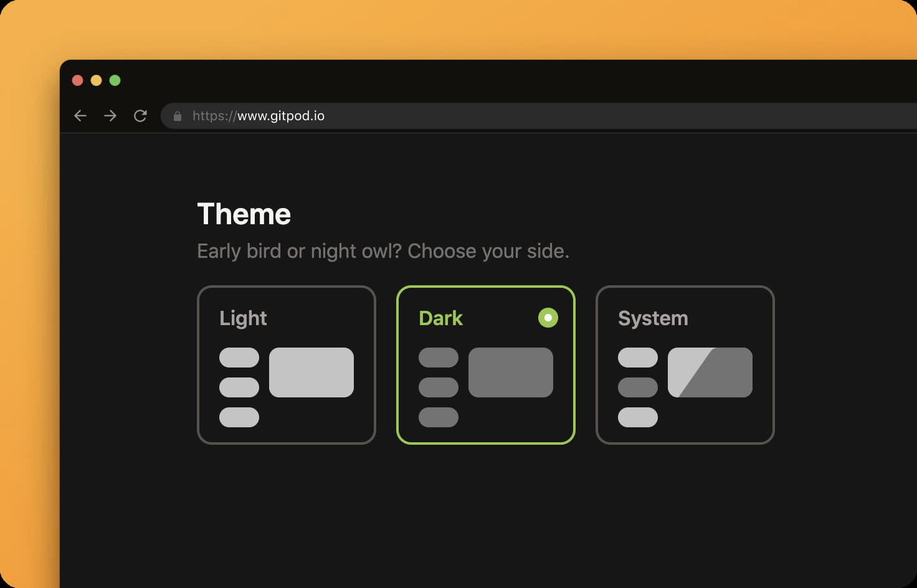Click the padlock security icon

click(x=178, y=116)
